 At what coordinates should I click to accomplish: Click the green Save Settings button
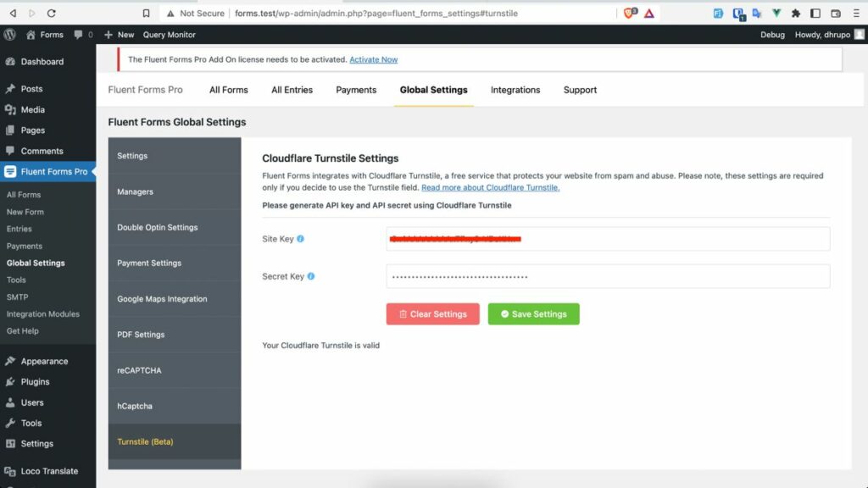534,313
